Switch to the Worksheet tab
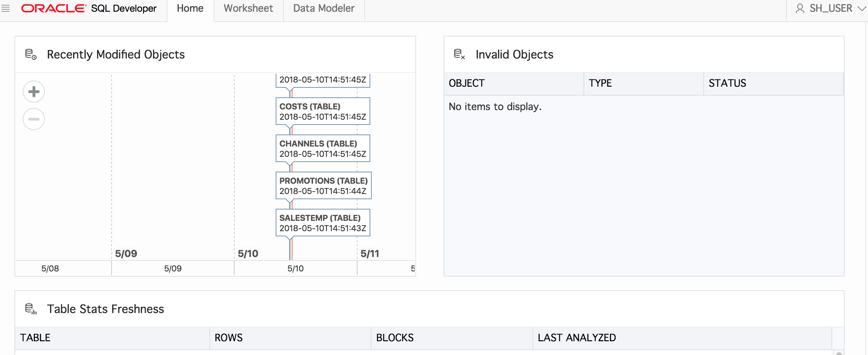This screenshot has height=355, width=868. point(248,8)
